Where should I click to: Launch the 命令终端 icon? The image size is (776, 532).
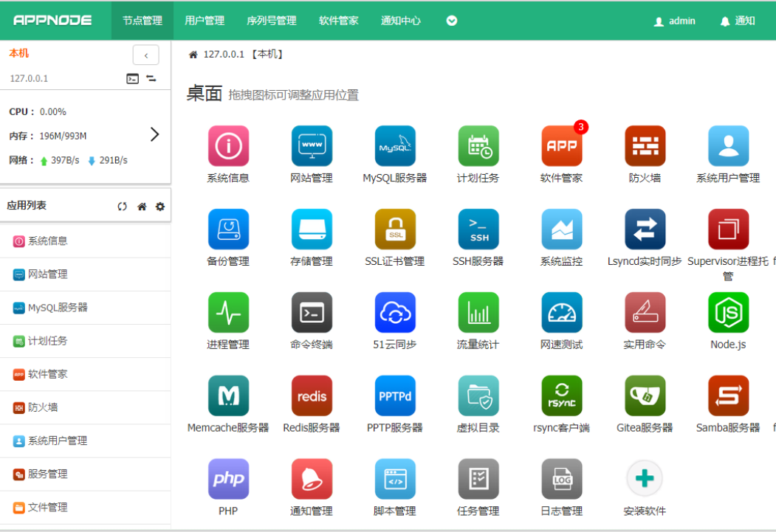click(312, 312)
